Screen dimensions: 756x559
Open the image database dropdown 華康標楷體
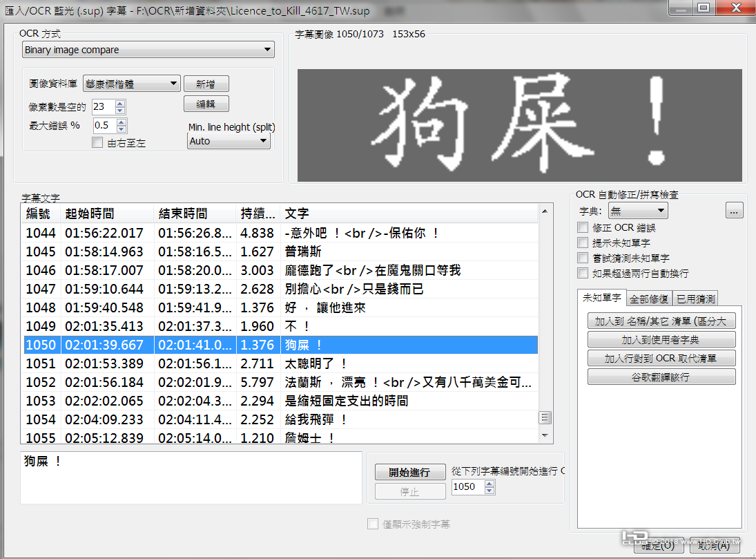pyautogui.click(x=132, y=84)
